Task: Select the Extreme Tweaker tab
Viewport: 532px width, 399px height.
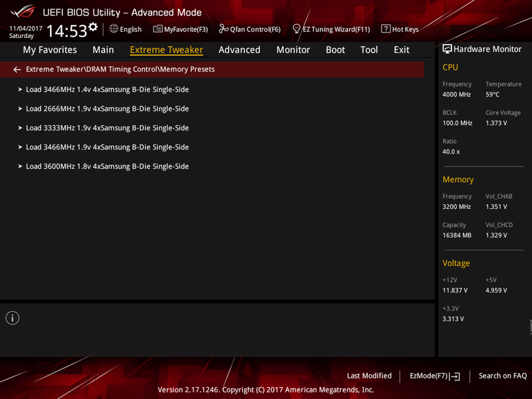Action: point(167,50)
